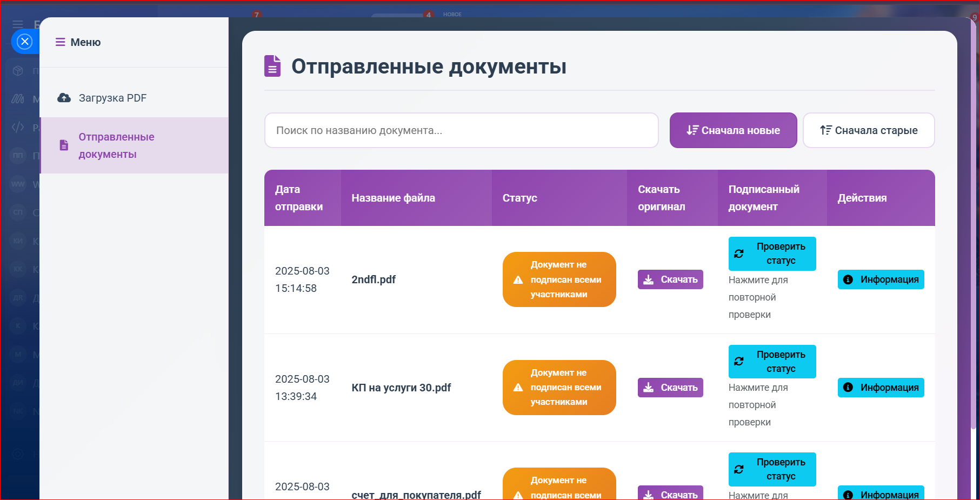Click the blue circular close X icon

(25, 42)
